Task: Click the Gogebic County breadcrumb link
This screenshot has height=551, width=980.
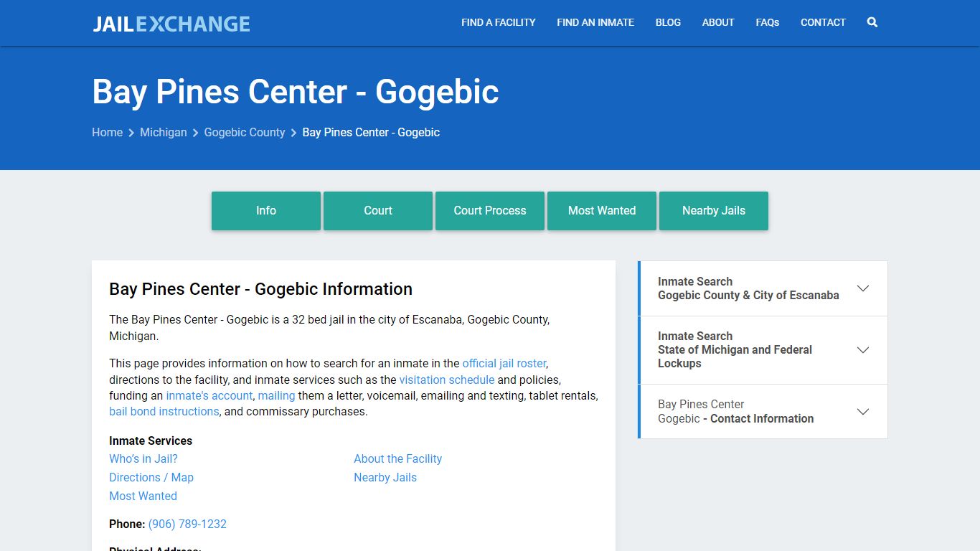Action: pos(245,133)
